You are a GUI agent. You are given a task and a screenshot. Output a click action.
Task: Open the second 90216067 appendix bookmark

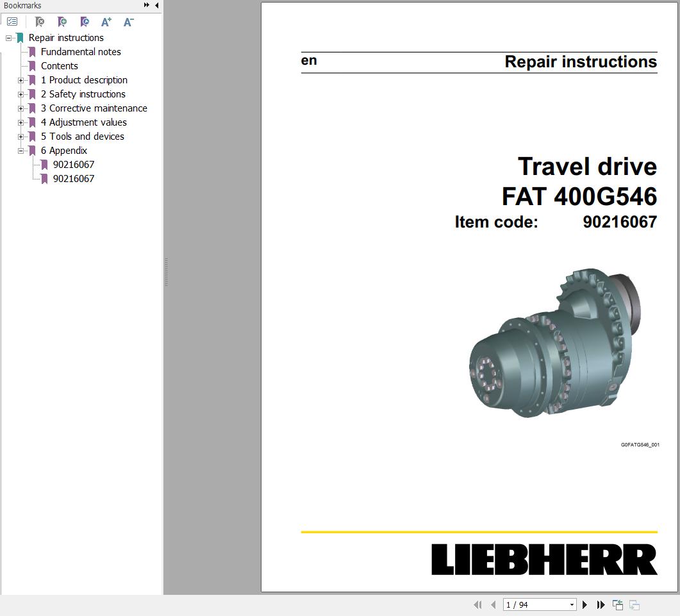pyautogui.click(x=73, y=179)
